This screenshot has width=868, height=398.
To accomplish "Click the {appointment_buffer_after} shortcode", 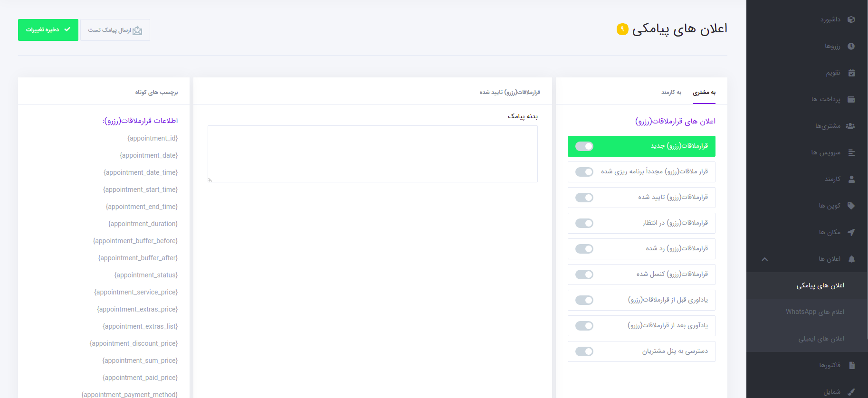I will coord(138,258).
